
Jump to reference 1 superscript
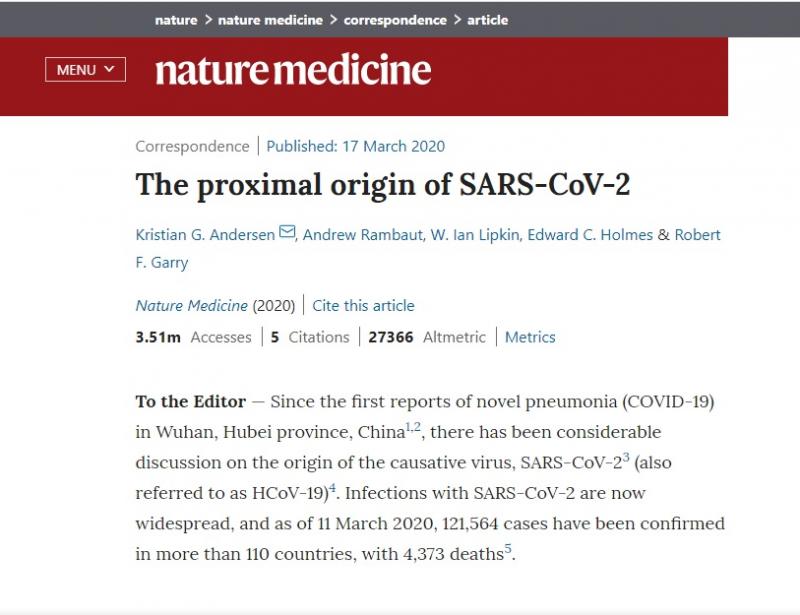coord(408,428)
